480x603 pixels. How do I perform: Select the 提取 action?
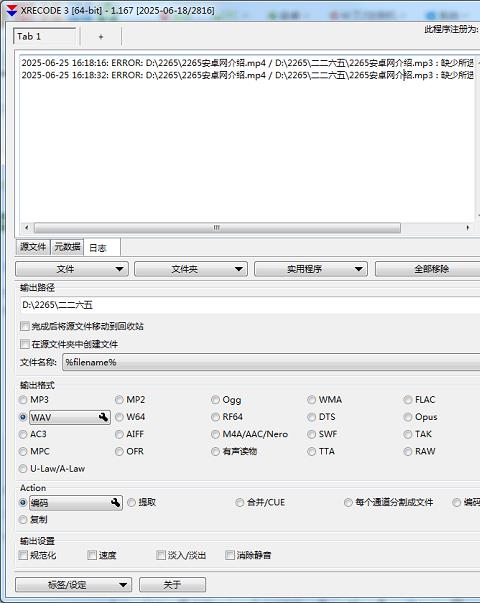pyautogui.click(x=132, y=503)
